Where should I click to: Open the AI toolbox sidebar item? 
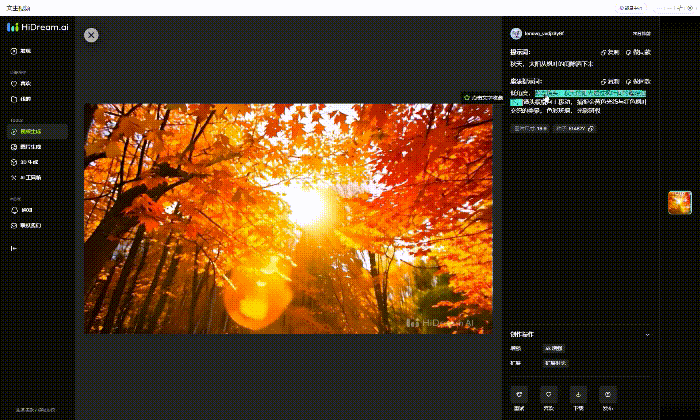pos(34,177)
